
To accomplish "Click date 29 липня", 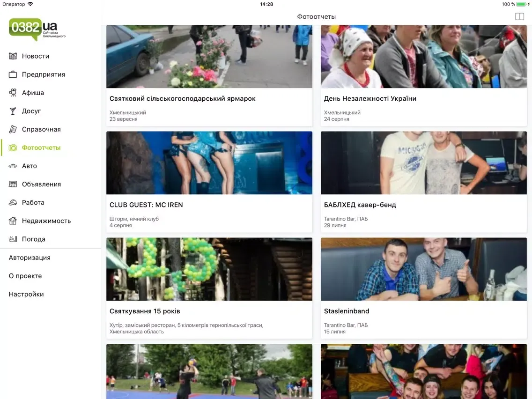I will (335, 225).
